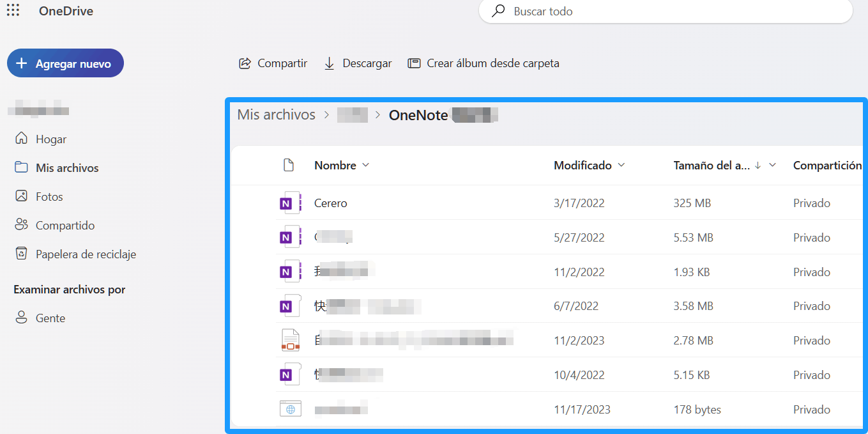Click the presentation file icon of the 2.78 MB file
The height and width of the screenshot is (434, 868).
290,341
